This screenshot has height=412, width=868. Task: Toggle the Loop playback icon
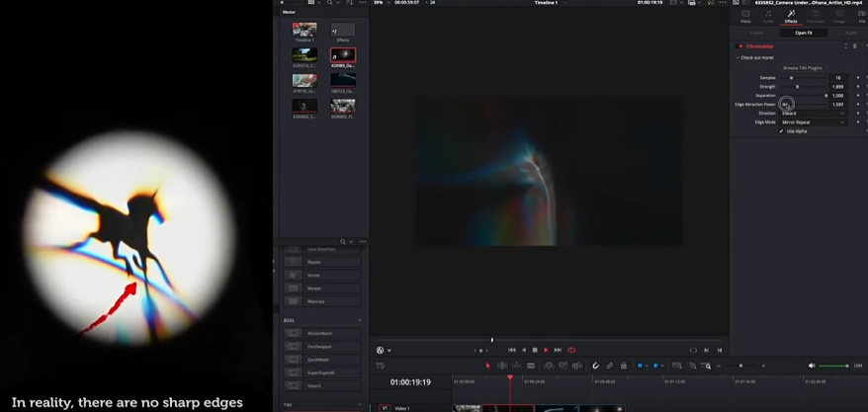pyautogui.click(x=571, y=350)
